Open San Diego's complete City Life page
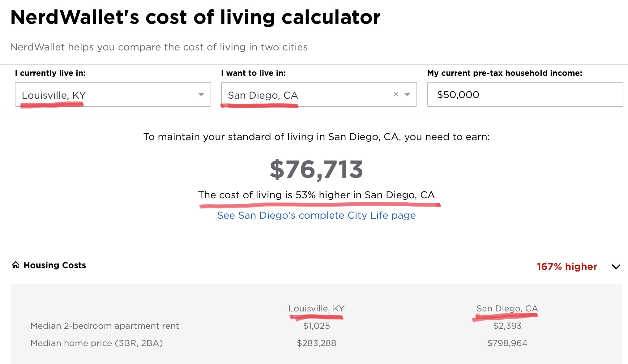Viewport: 628px width, 364px height. pos(316,215)
